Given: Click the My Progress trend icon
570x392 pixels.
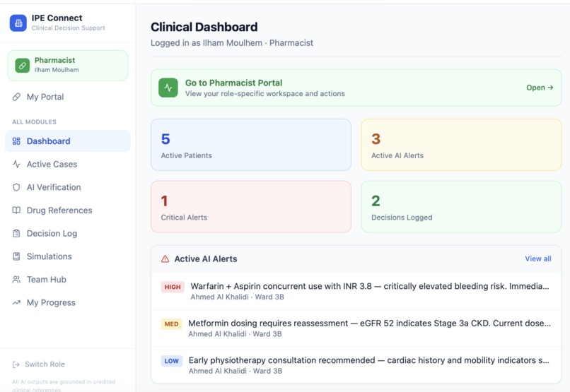Looking at the screenshot, I should pyautogui.click(x=16, y=302).
